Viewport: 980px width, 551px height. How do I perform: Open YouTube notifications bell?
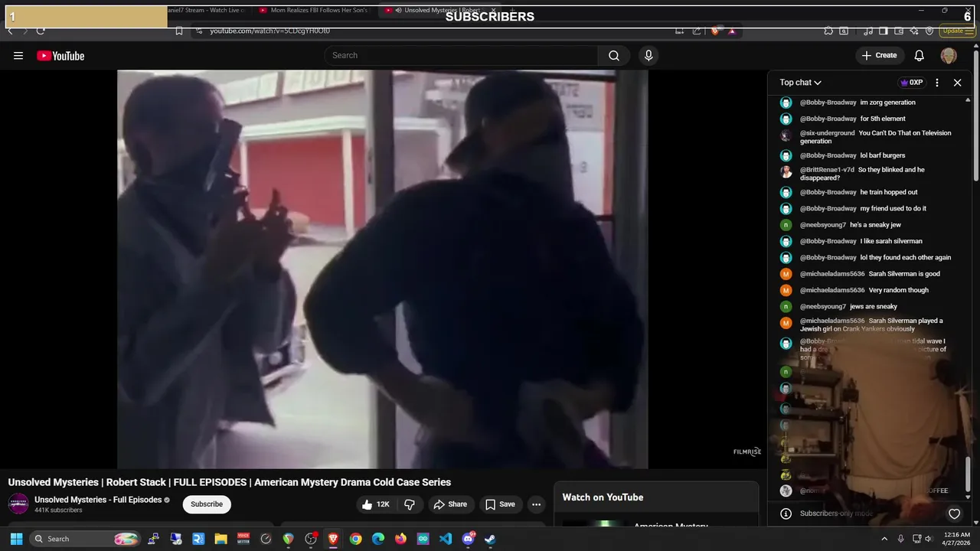pyautogui.click(x=920, y=55)
